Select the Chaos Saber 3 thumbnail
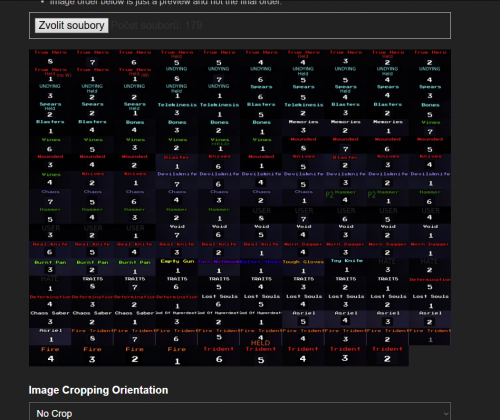Image resolution: width=500 pixels, height=420 pixels. click(x=50, y=319)
